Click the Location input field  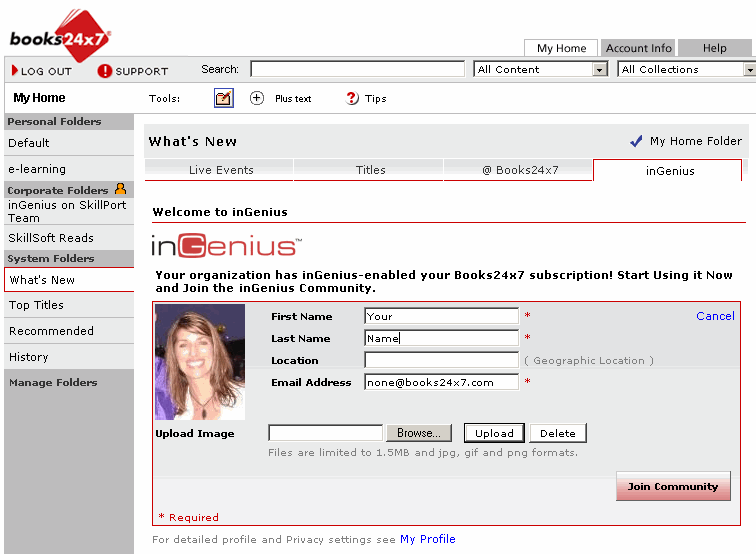click(x=442, y=360)
